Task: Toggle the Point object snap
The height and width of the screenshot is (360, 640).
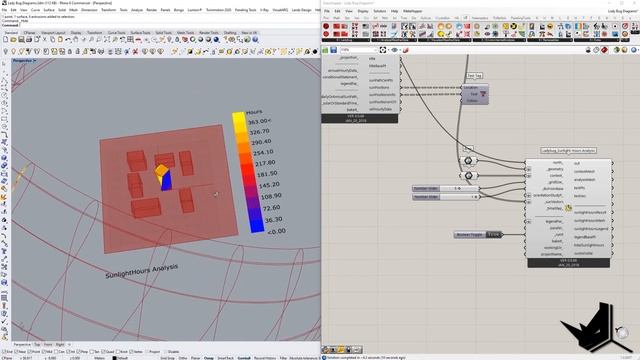Action: pos(34,351)
